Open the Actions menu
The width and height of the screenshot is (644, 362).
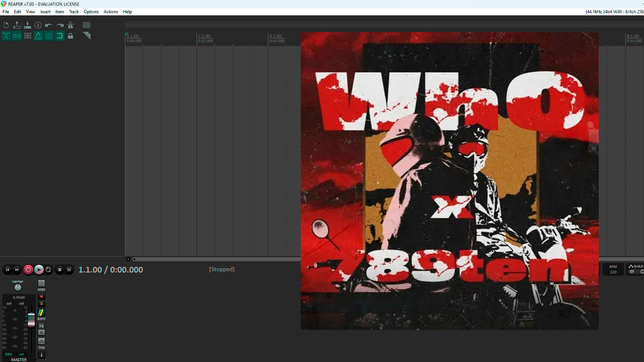tap(111, 12)
